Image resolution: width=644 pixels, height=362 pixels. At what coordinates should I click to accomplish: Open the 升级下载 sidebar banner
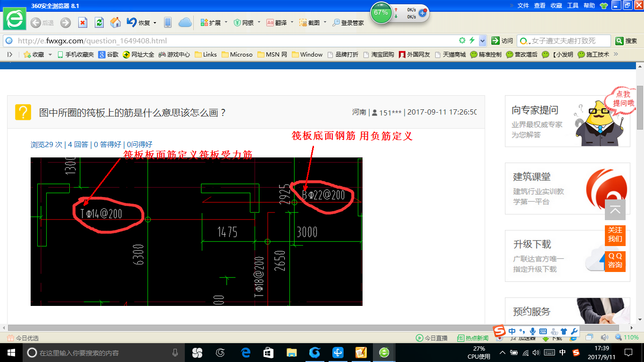[x=567, y=256]
